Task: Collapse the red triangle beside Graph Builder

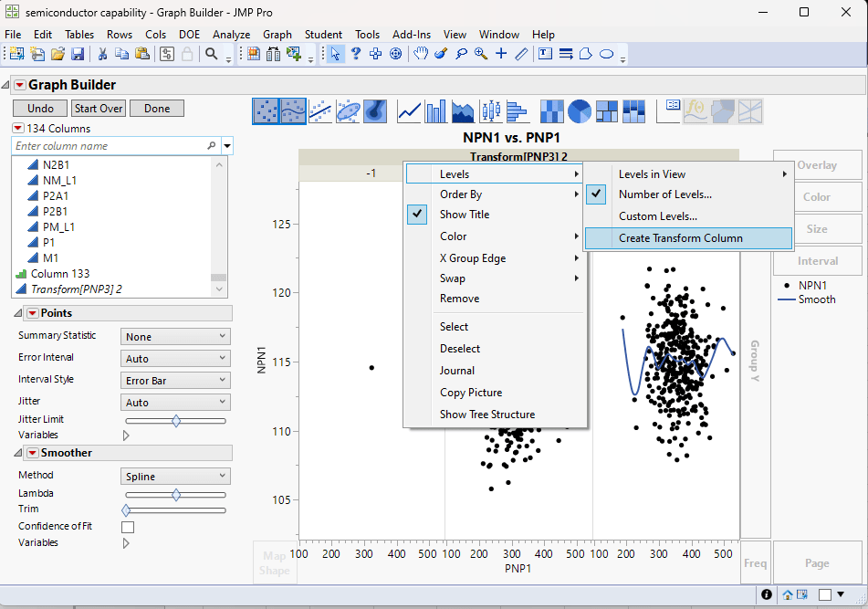Action: [20, 84]
